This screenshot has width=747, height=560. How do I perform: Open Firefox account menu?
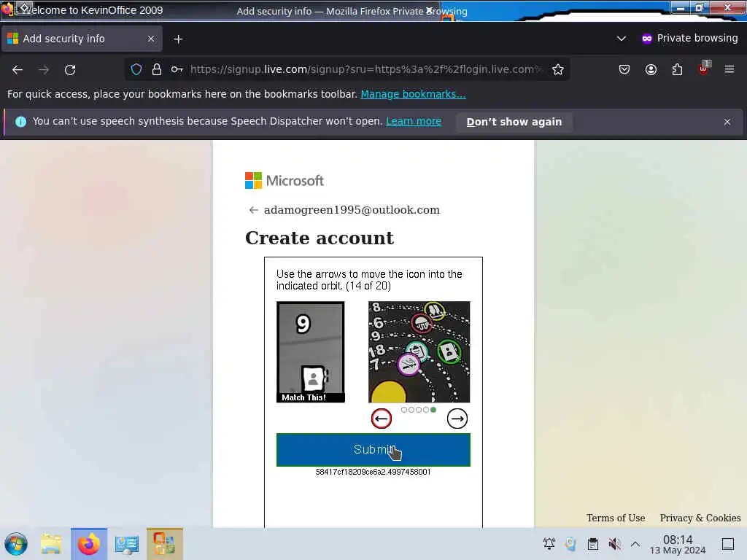tap(651, 69)
